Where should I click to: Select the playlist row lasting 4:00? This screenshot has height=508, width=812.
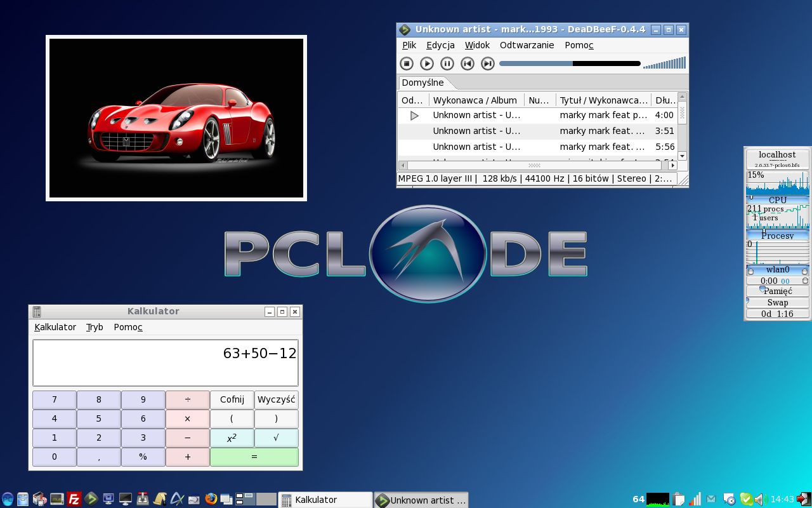point(537,115)
